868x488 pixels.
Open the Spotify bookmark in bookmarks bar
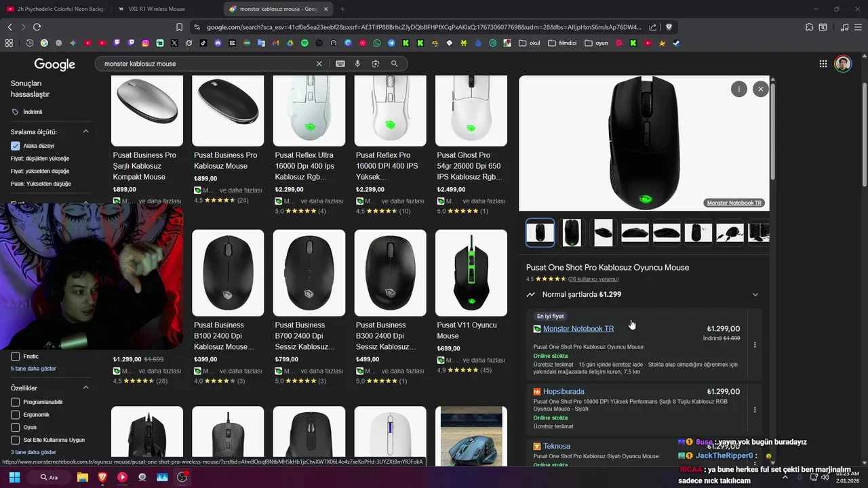[x=304, y=43]
